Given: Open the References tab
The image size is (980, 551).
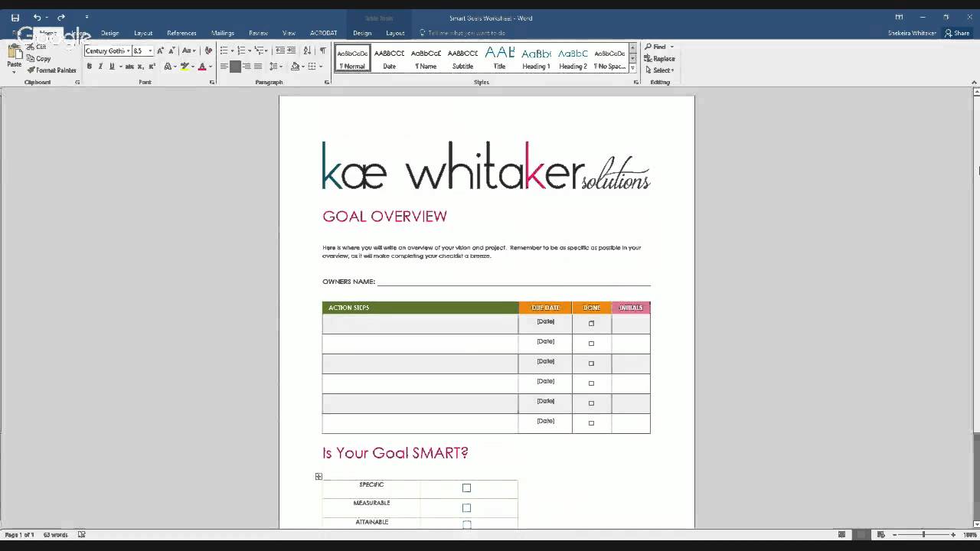Looking at the screenshot, I should click(181, 33).
